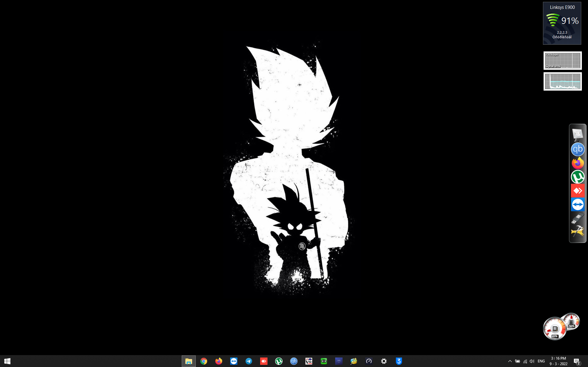Open the hammer tool dock icon

point(578,232)
